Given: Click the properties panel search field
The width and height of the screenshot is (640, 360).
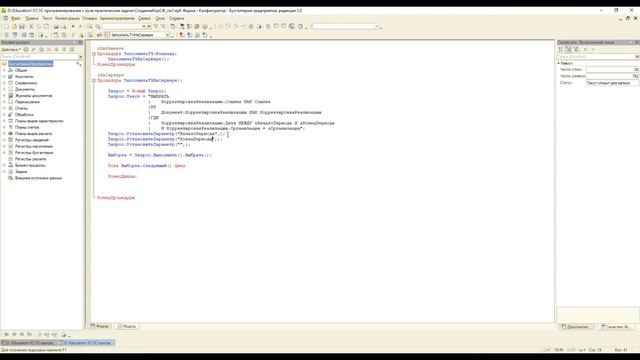Looking at the screenshot, I should (596, 57).
